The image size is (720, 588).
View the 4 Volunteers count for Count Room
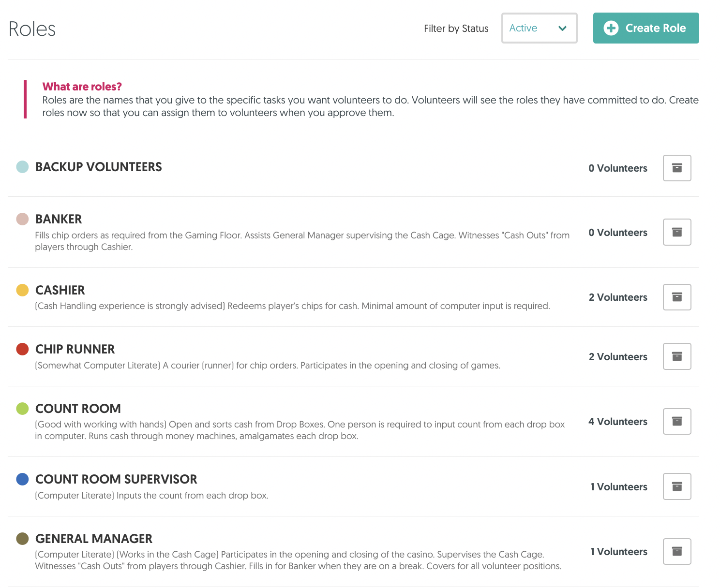(x=618, y=422)
